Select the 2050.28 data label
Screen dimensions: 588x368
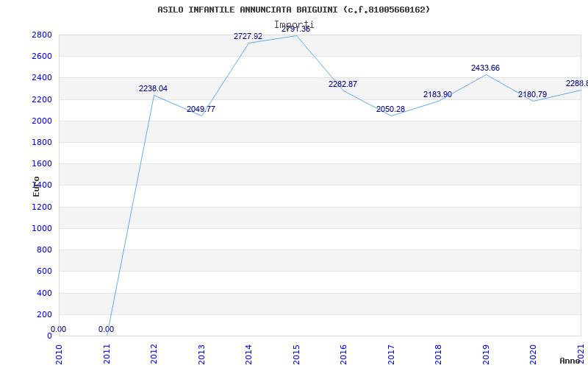[390, 109]
